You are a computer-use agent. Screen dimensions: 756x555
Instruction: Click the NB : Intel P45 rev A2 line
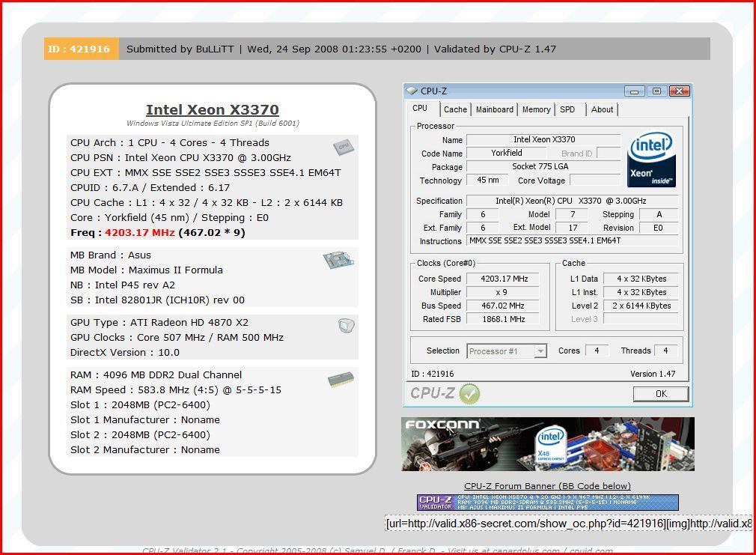pos(123,285)
